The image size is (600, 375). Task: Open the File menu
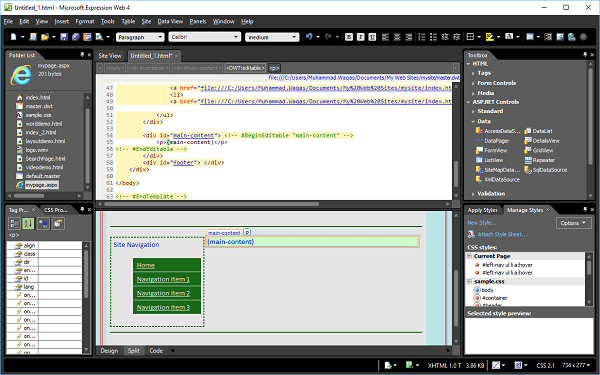pos(8,21)
